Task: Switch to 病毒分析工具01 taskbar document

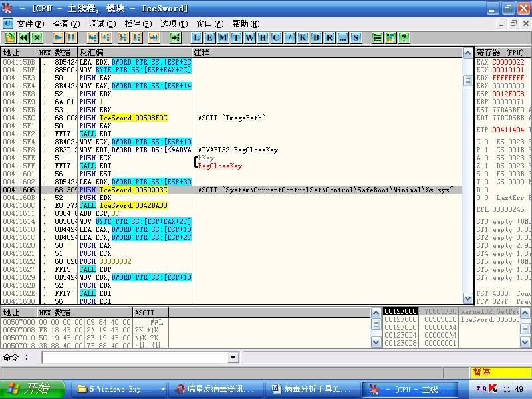Action: tap(313, 389)
